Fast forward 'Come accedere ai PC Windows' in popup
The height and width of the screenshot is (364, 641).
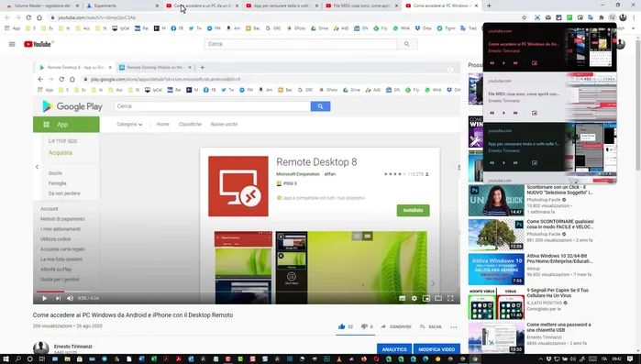(515, 63)
